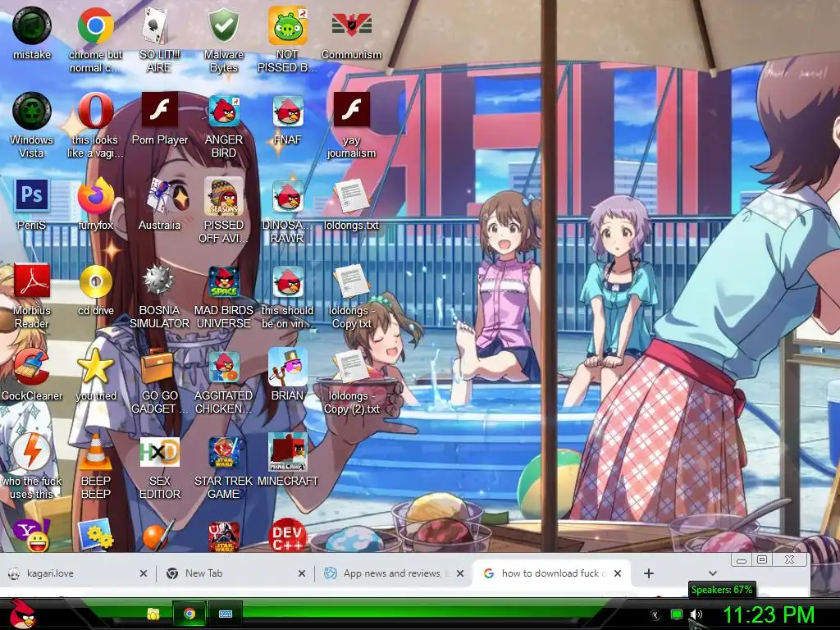Launch the Winamp lightning bolt icon
Image resolution: width=840 pixels, height=630 pixels.
(32, 466)
